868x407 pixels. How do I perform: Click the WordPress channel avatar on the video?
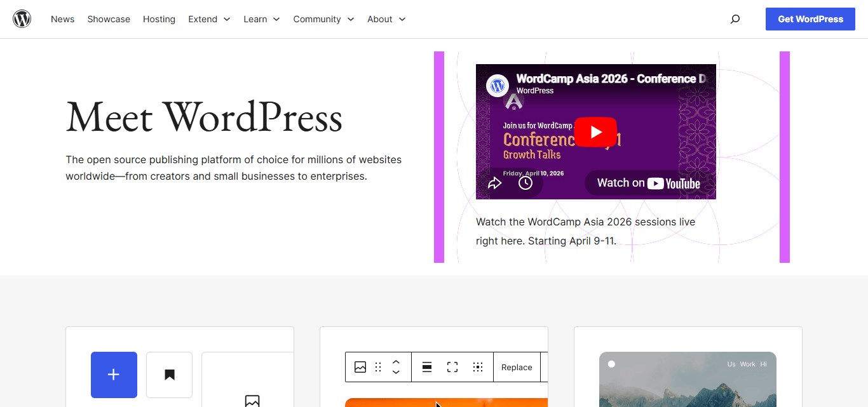pyautogui.click(x=498, y=85)
